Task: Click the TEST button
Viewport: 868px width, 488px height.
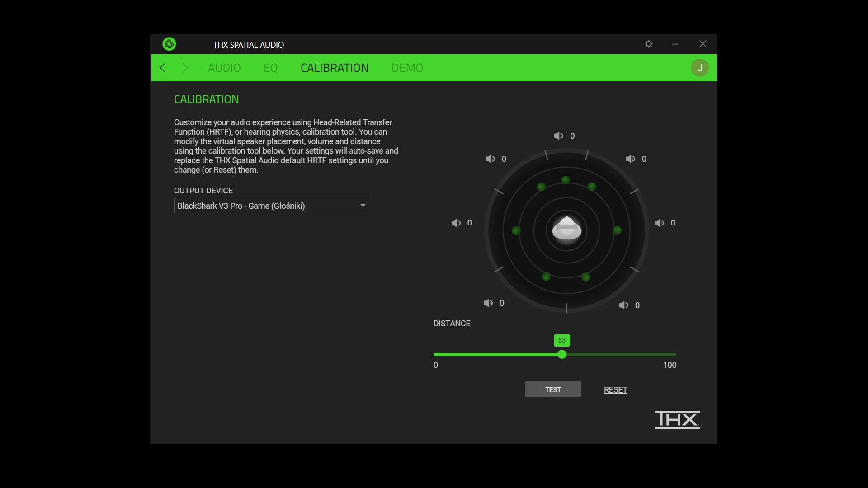Action: coord(553,389)
